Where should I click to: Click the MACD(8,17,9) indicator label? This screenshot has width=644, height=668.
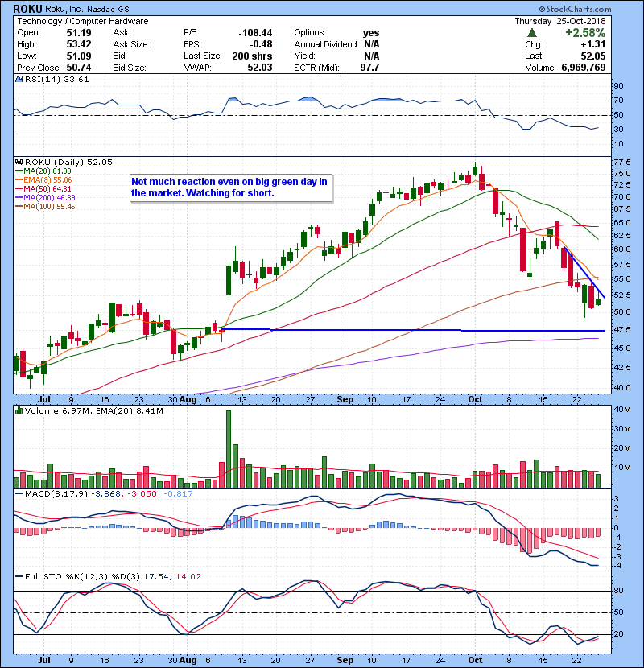[x=57, y=494]
